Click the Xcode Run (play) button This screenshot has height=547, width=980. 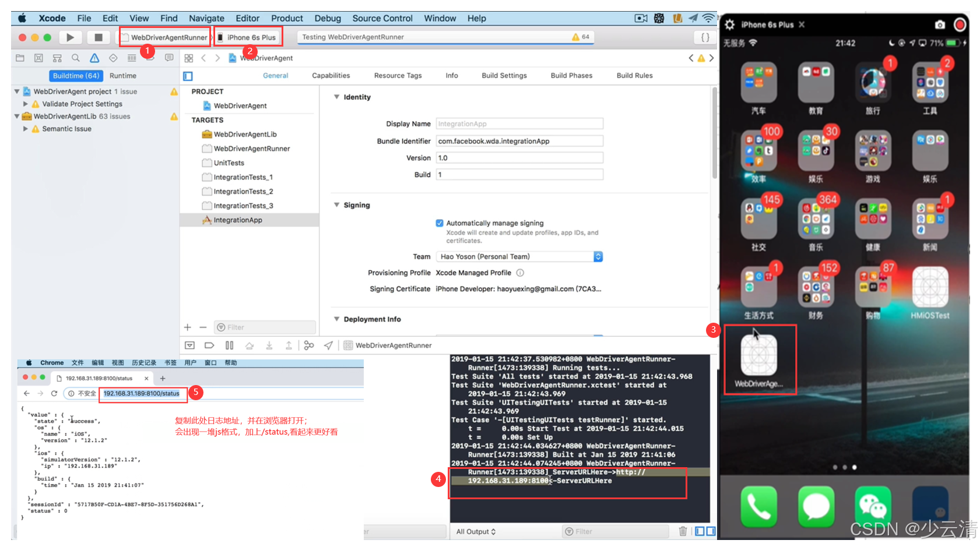point(70,37)
